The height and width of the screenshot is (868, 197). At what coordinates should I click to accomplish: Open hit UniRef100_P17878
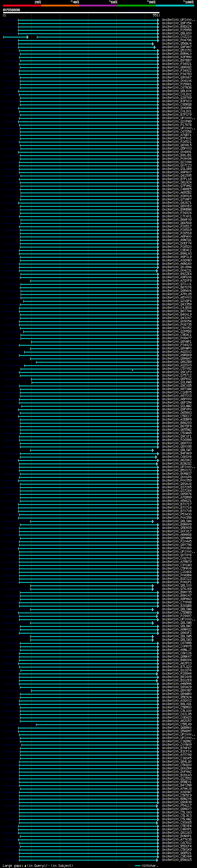(176, 125)
